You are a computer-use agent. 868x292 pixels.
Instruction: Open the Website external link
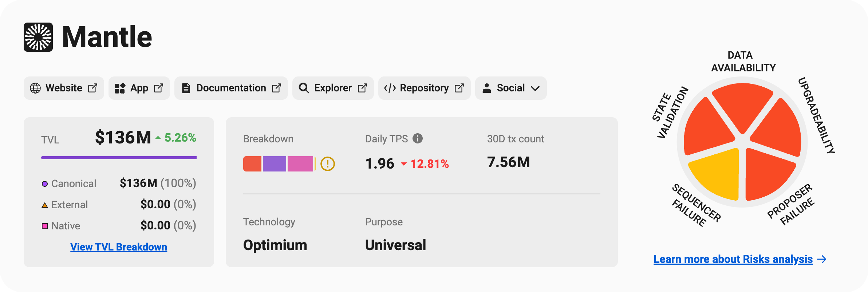[x=64, y=88]
